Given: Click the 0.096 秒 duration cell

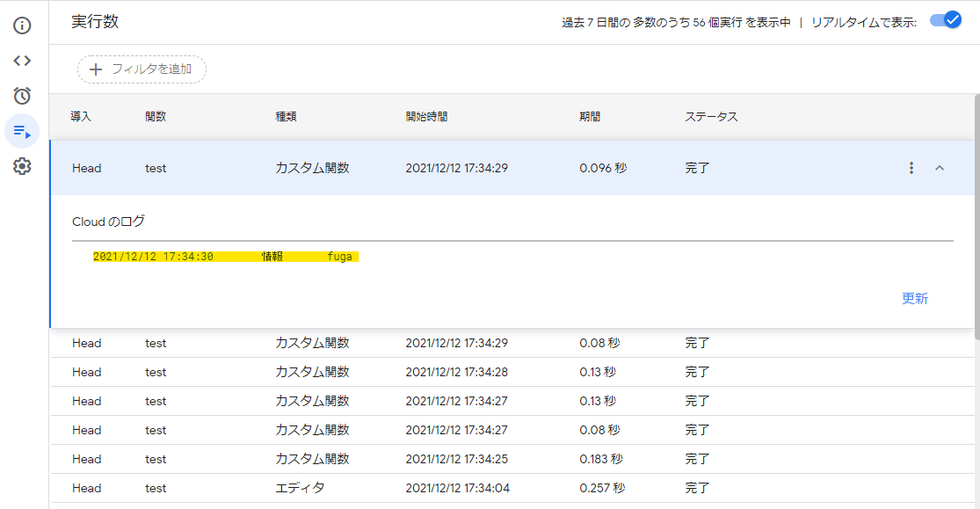Looking at the screenshot, I should pyautogui.click(x=603, y=168).
